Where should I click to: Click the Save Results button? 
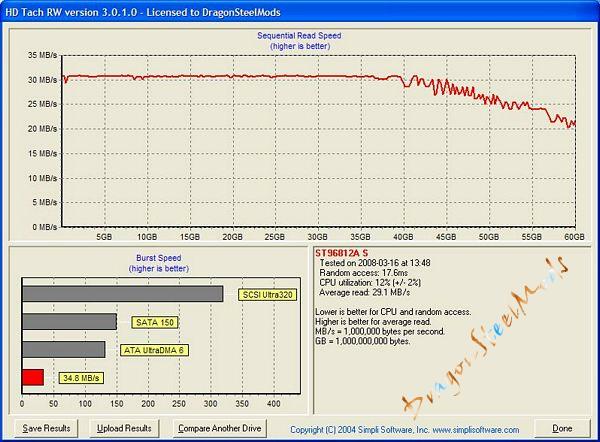click(46, 428)
